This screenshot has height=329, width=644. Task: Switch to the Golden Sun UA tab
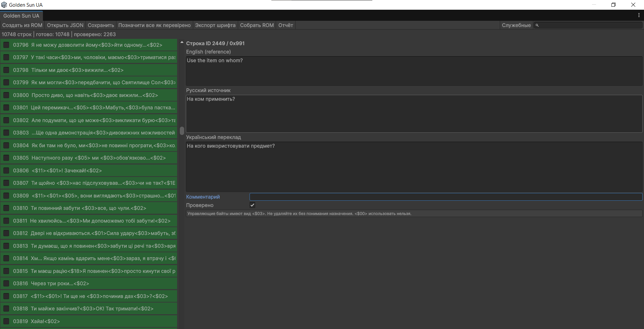[x=21, y=16]
